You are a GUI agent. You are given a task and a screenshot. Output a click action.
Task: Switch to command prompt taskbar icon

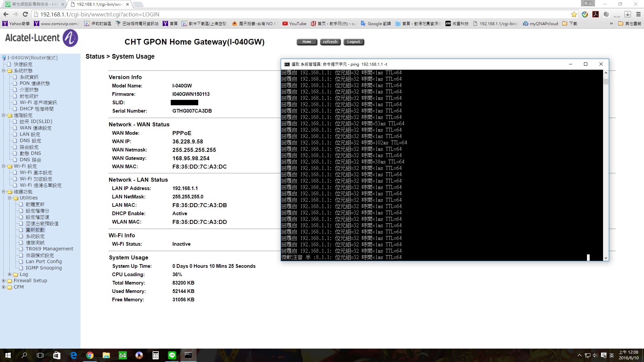(189, 355)
